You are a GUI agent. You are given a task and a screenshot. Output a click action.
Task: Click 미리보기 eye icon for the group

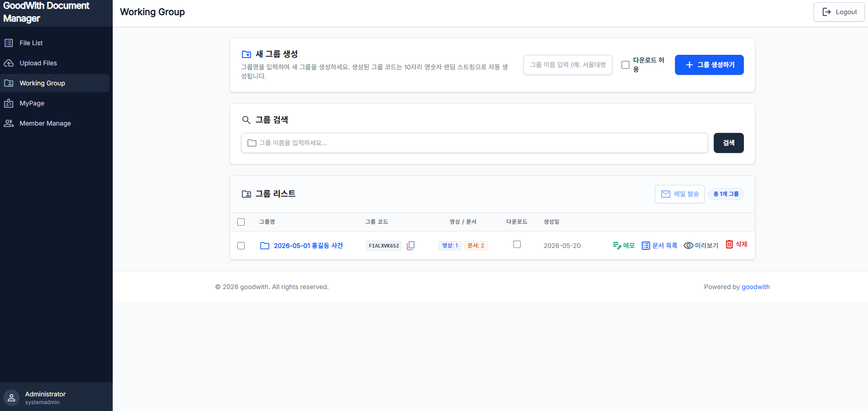point(689,246)
